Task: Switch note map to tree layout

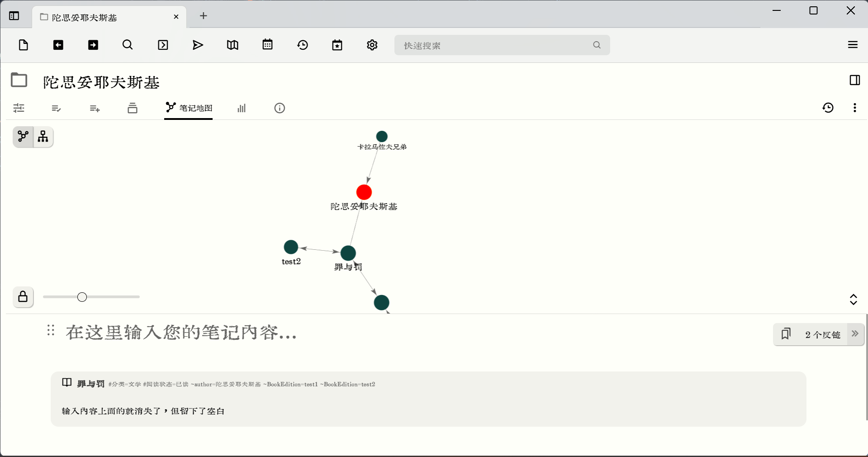Action: pos(43,137)
